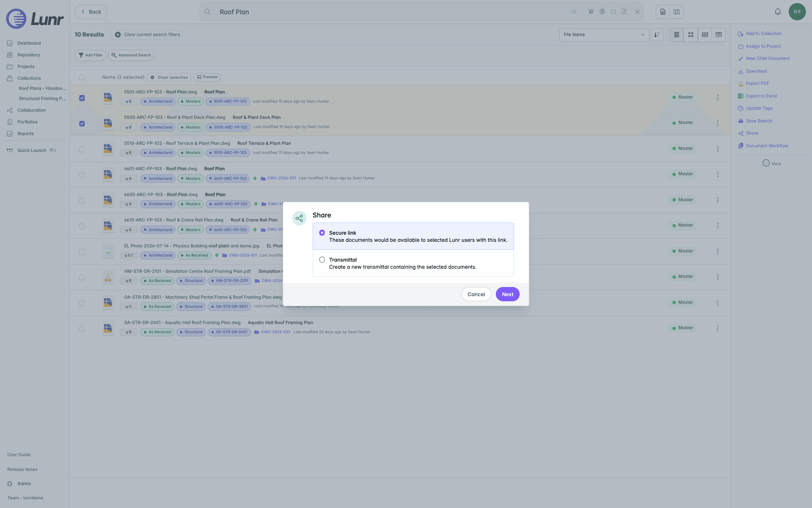Uncheck the 5501-ARC-FP-103 Roof Plan checkbox
The width and height of the screenshot is (812, 508).
pos(82,98)
